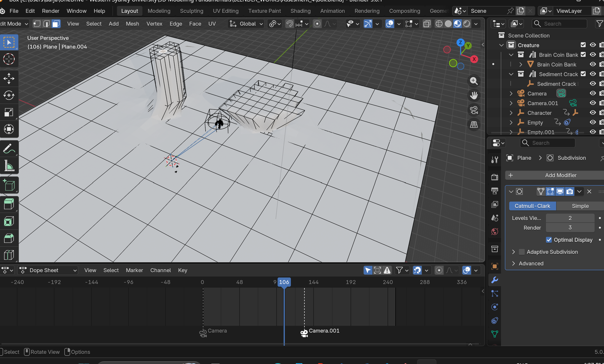
Task: Activate the Extrude Region tool
Action: pyautogui.click(x=9, y=204)
